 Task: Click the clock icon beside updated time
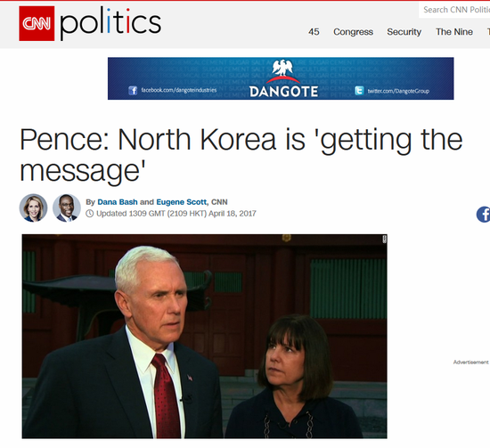click(x=90, y=214)
